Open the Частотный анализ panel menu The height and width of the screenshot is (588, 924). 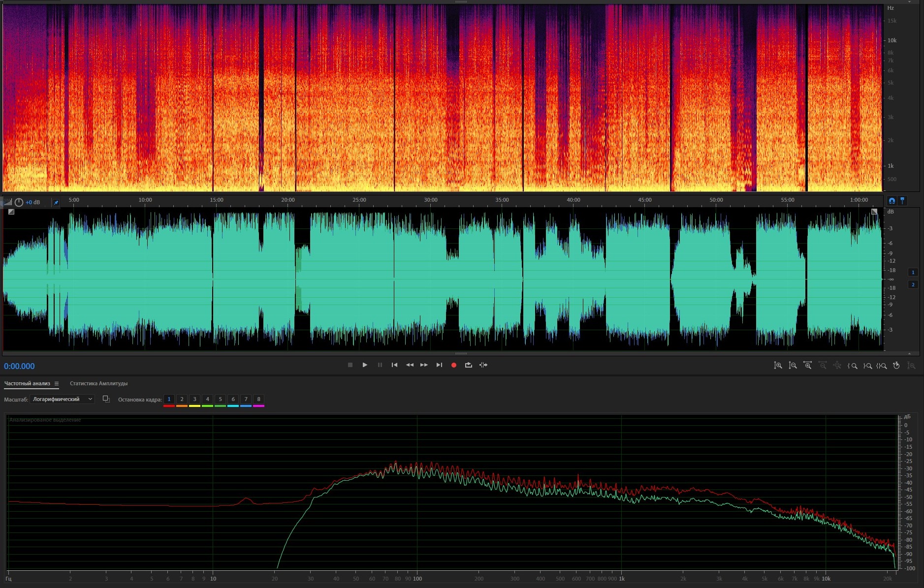tap(57, 384)
